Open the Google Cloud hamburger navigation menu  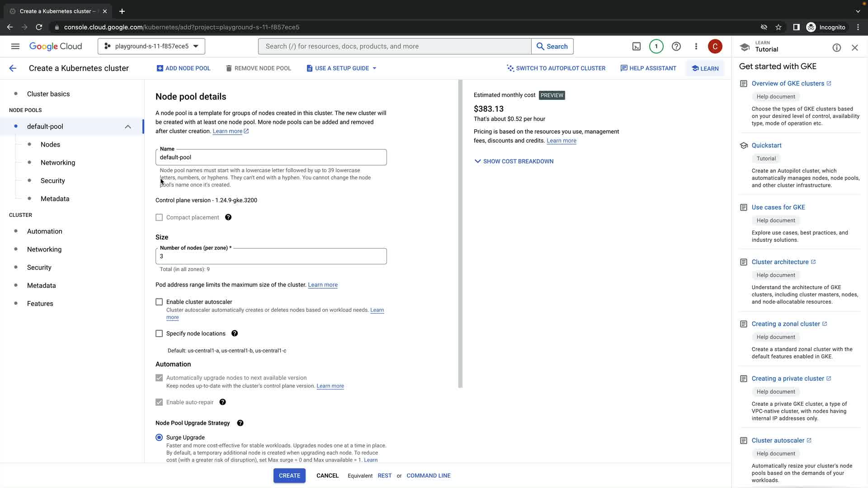pos(15,46)
